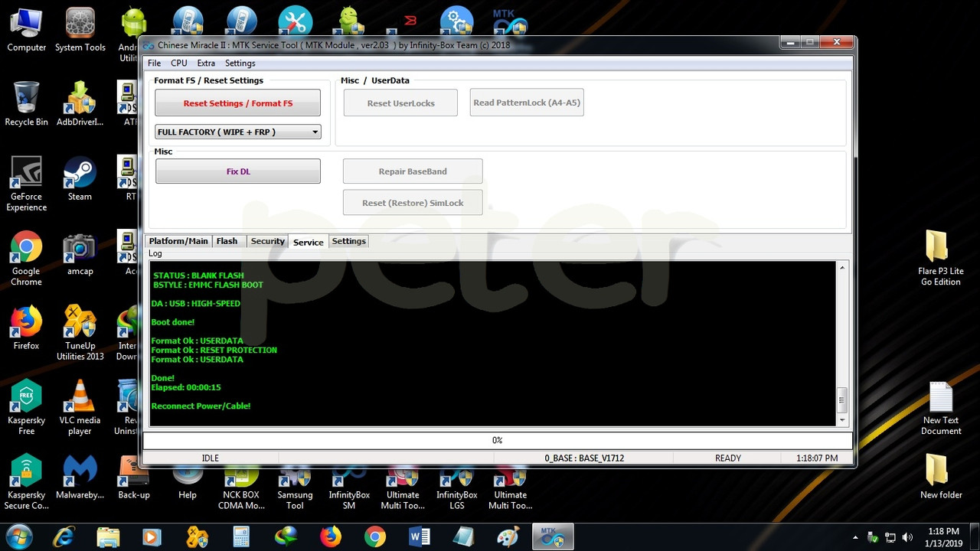
Task: Open Windows Explorer taskbar icon
Action: (108, 537)
